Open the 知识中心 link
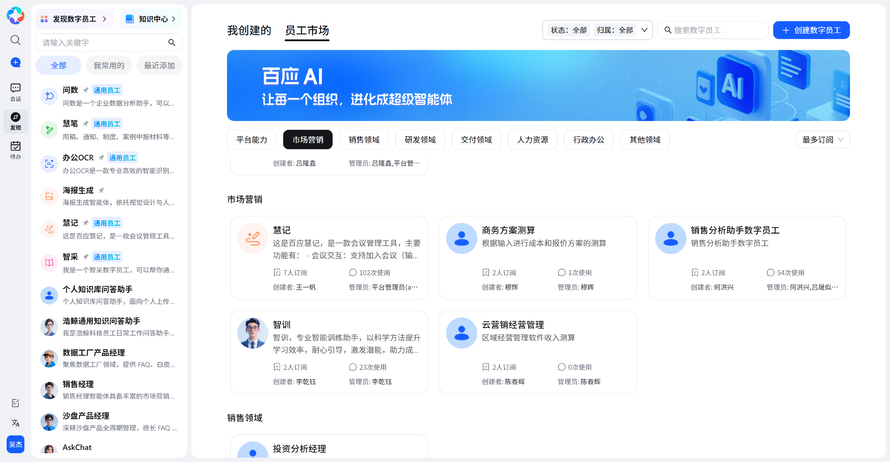This screenshot has width=890, height=462. (x=150, y=19)
